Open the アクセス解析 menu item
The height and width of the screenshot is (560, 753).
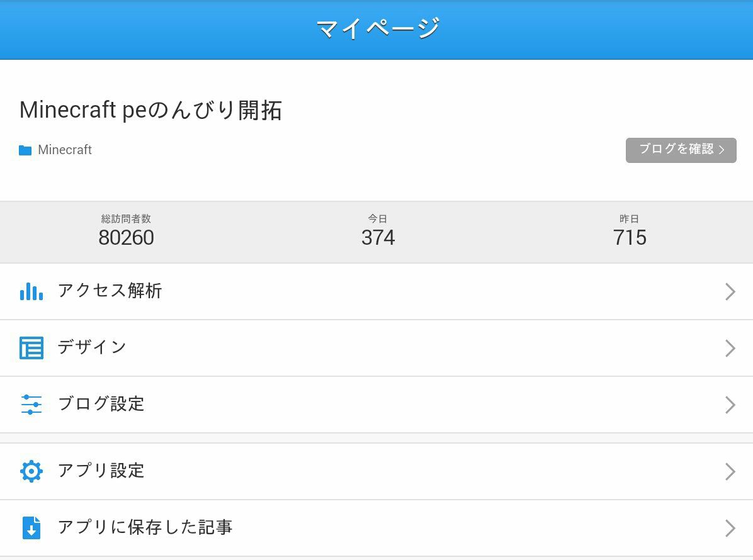pyautogui.click(x=376, y=291)
